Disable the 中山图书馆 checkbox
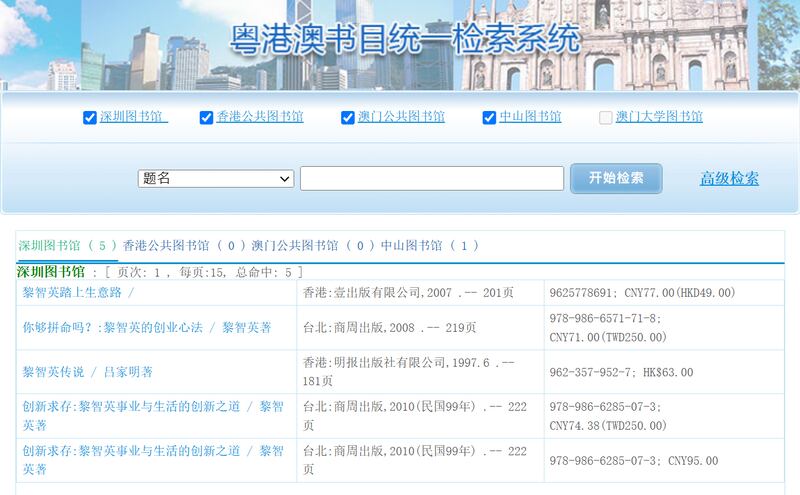This screenshot has width=800, height=495. (x=489, y=117)
